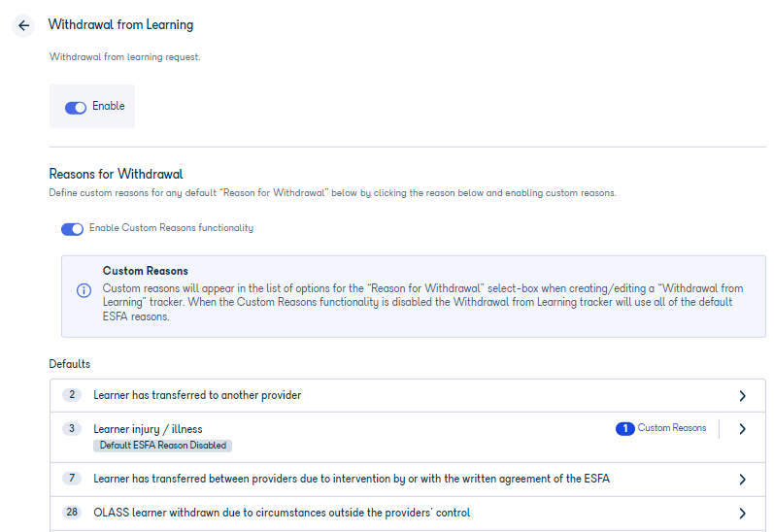Click the Defaults section label
Screen dimensions: 774x532
point(70,364)
